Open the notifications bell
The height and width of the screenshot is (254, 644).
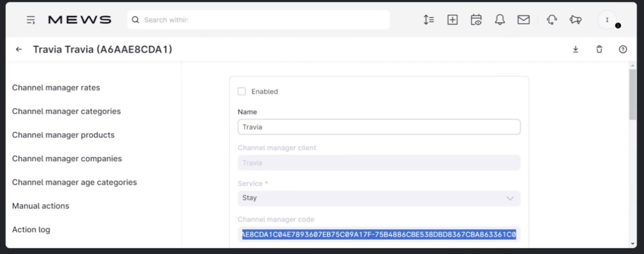pyautogui.click(x=500, y=20)
